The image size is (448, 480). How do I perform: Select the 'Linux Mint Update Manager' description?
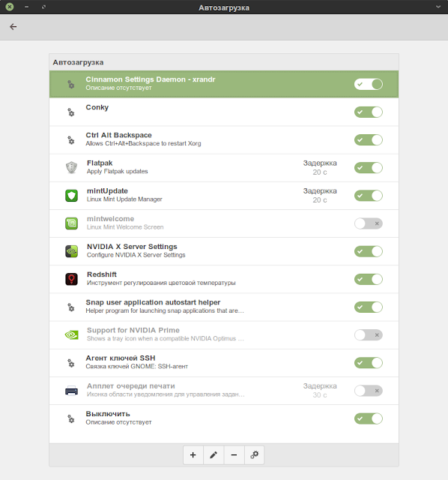coord(124,199)
